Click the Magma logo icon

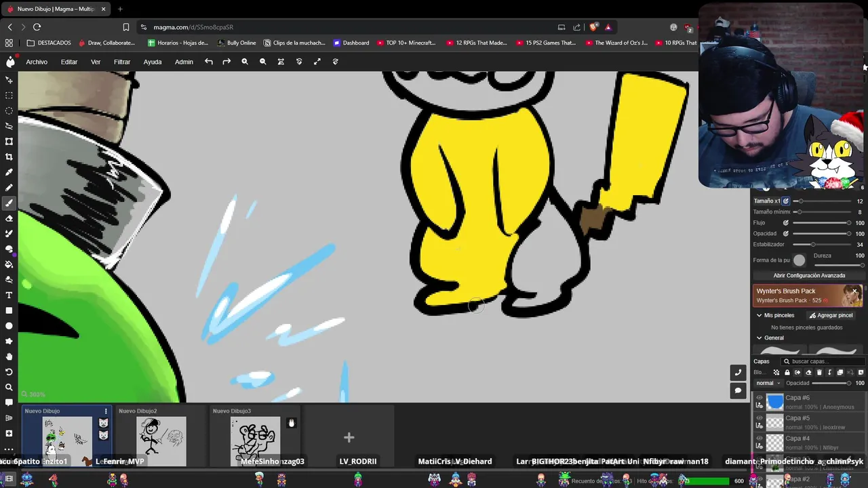(10, 62)
